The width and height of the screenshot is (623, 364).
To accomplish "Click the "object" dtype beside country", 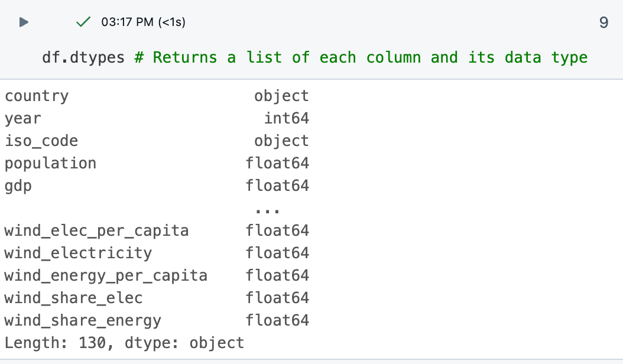I will [282, 96].
